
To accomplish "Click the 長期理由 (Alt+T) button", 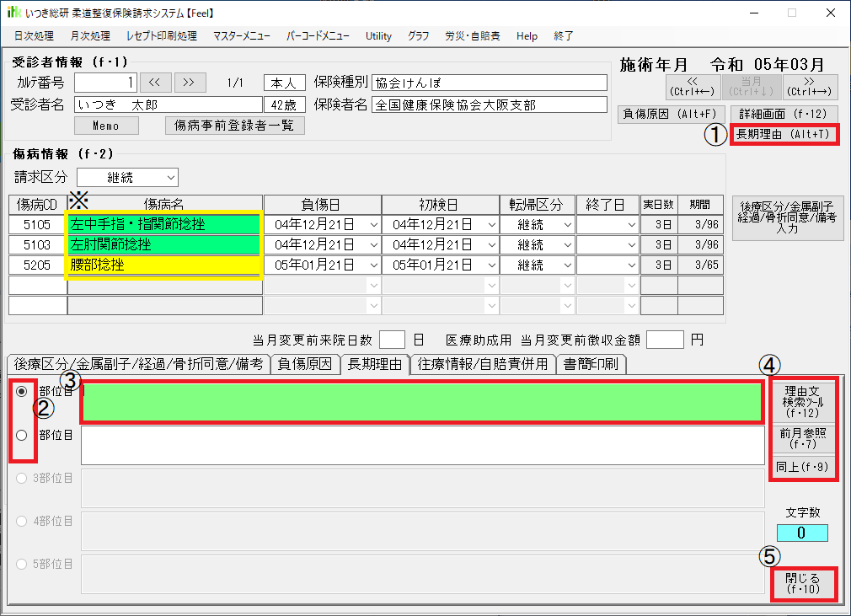I will pos(783,134).
